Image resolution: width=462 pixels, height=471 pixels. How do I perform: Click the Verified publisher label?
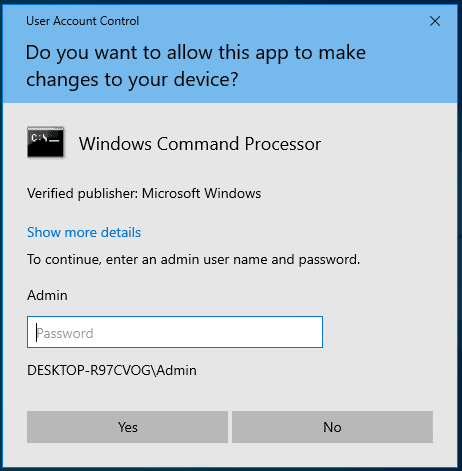click(82, 194)
